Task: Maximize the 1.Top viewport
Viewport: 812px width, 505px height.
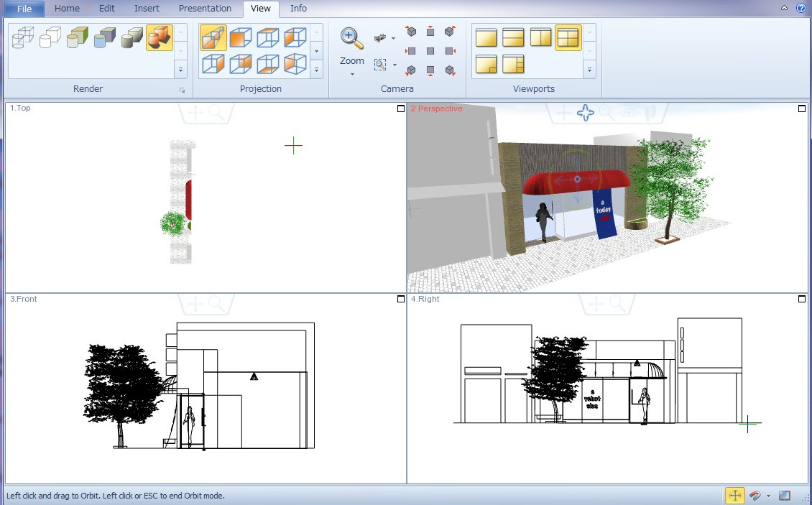Action: (400, 108)
